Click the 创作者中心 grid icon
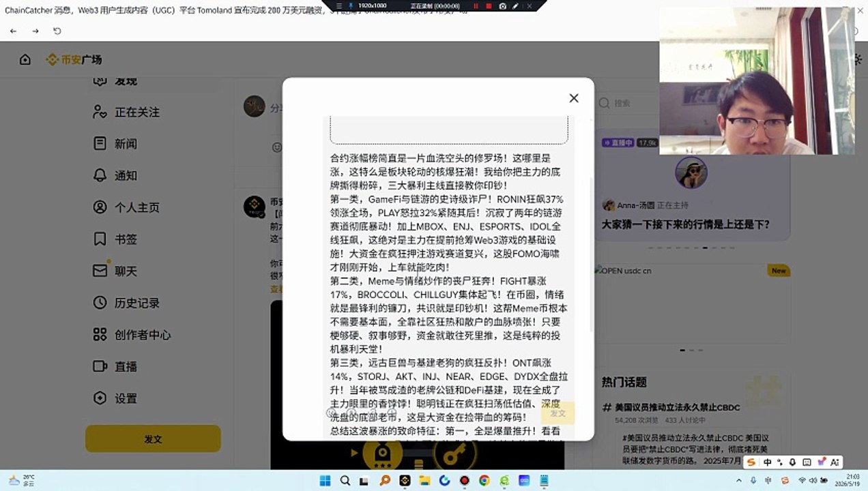Image resolution: width=868 pixels, height=491 pixels. pos(100,335)
